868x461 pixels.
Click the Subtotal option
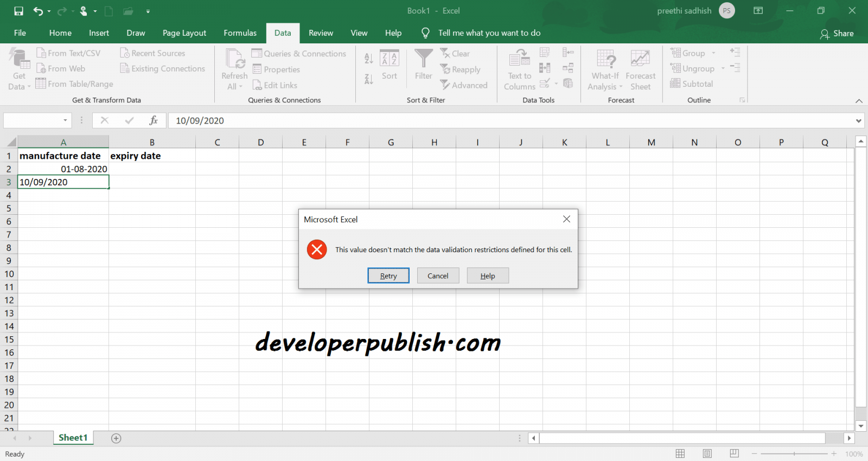click(692, 84)
